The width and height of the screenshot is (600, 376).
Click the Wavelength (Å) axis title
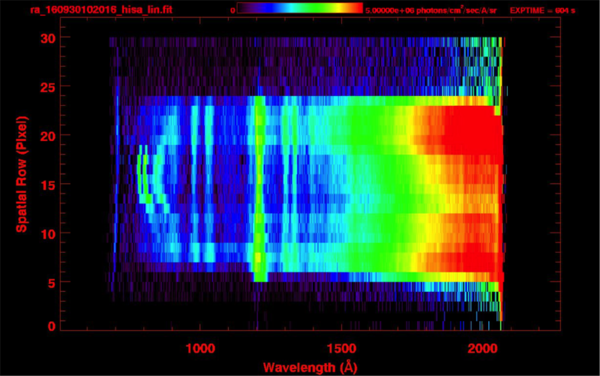(x=310, y=368)
